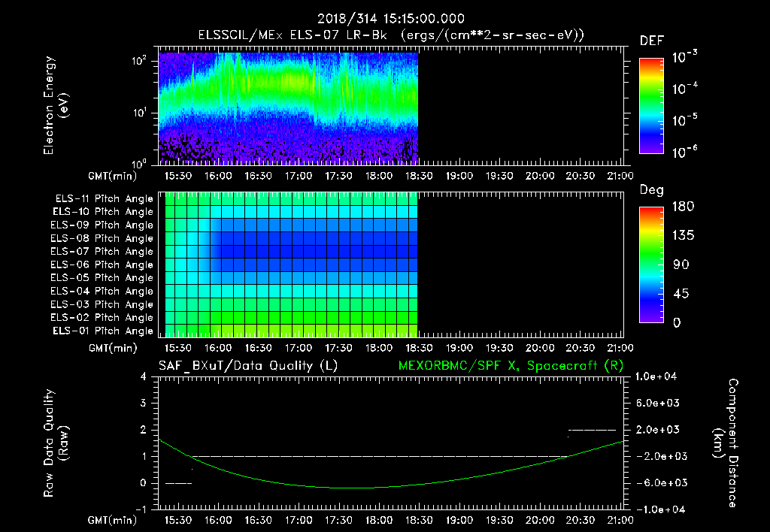
Task: Click the white data quality line at level 1
Action: click(x=378, y=456)
